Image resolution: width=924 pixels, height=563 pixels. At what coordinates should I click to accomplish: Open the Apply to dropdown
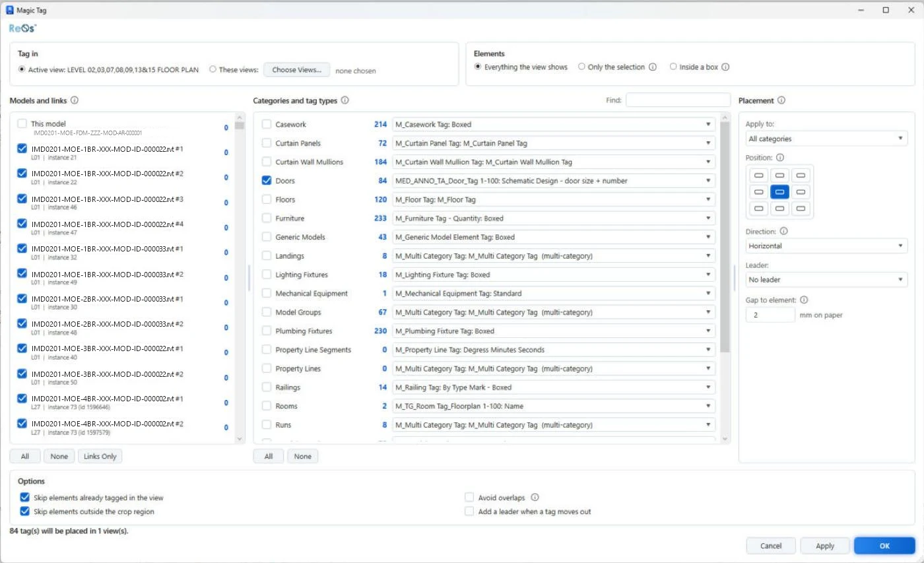[826, 139]
